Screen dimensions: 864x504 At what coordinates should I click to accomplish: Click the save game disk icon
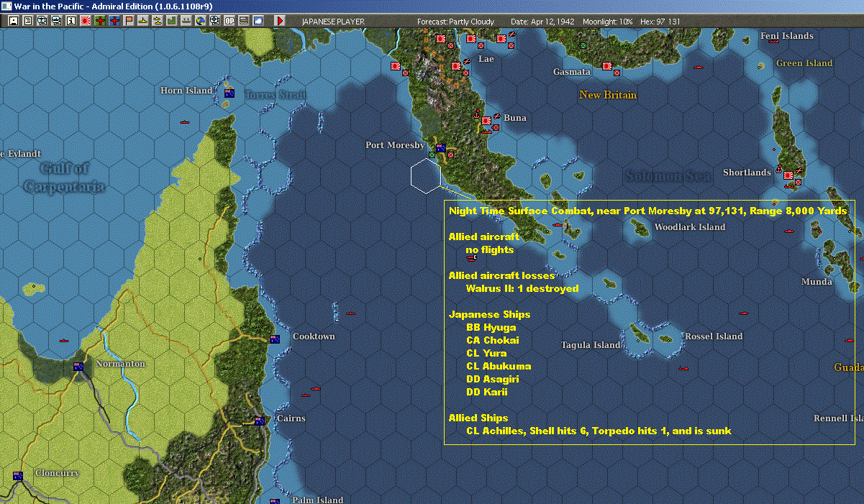[13, 21]
